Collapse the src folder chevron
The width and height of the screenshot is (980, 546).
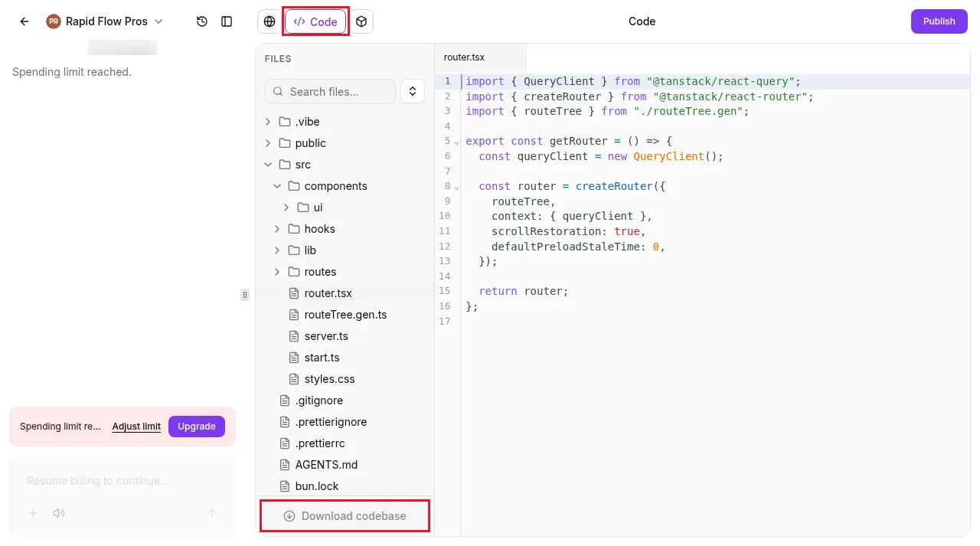[268, 165]
